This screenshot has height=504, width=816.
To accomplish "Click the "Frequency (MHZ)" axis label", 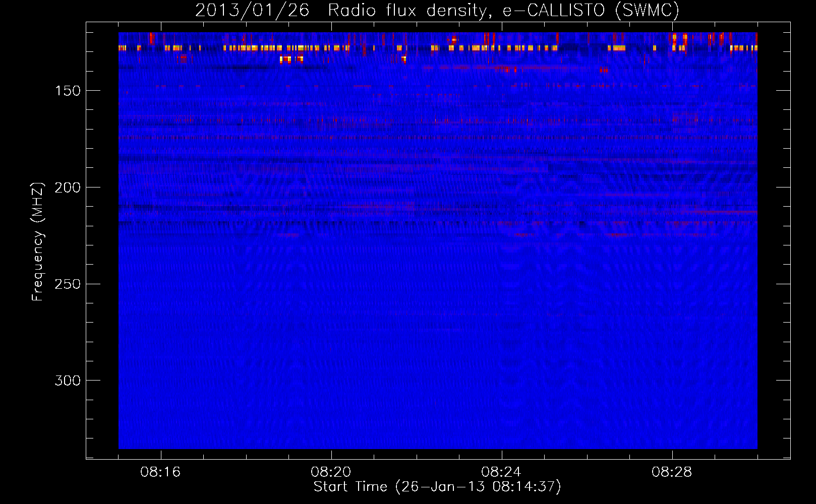I will pos(38,242).
